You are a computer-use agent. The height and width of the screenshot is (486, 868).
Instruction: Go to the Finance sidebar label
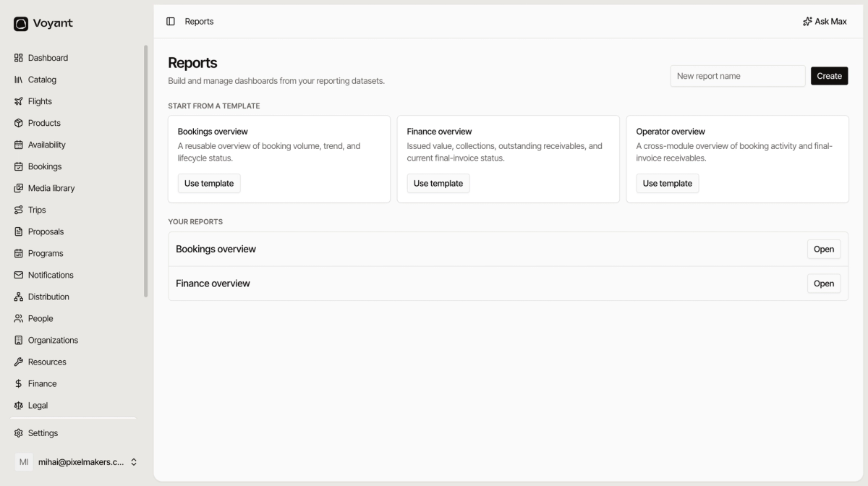click(42, 383)
